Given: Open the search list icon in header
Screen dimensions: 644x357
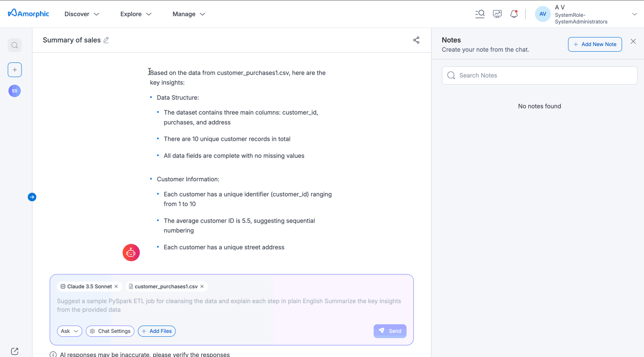Looking at the screenshot, I should [480, 14].
